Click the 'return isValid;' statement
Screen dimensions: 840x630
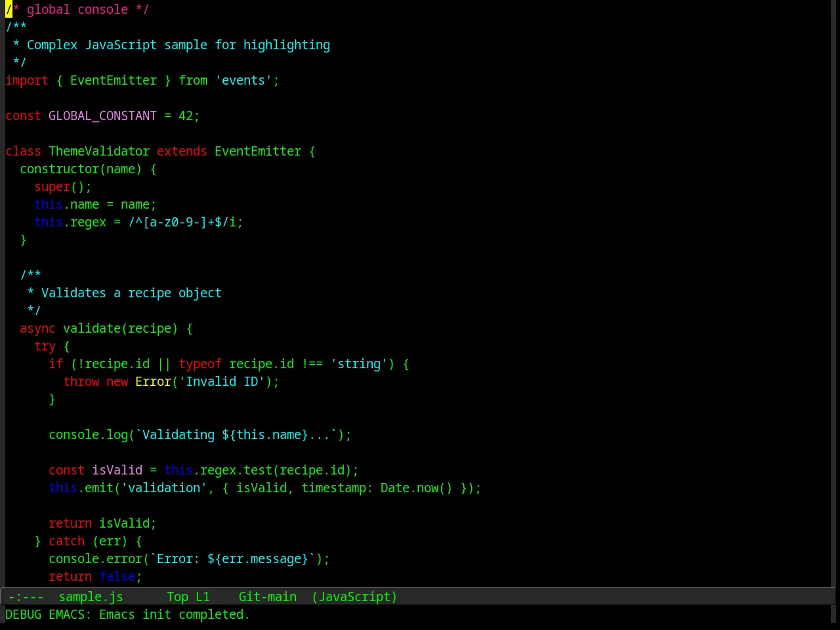[102, 524]
